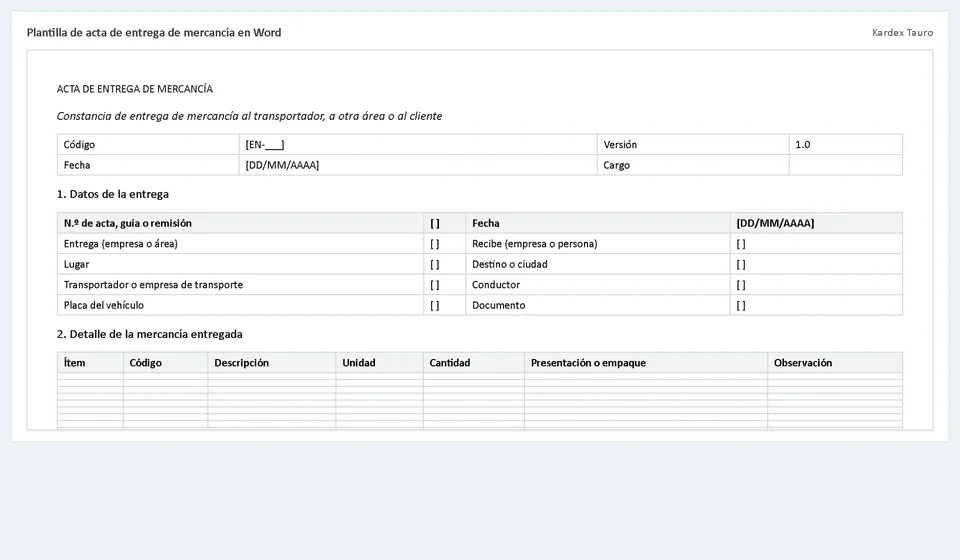Click heading '2. Detalle de la mercancía entregada'
Screen dimensions: 960x560
tap(149, 334)
